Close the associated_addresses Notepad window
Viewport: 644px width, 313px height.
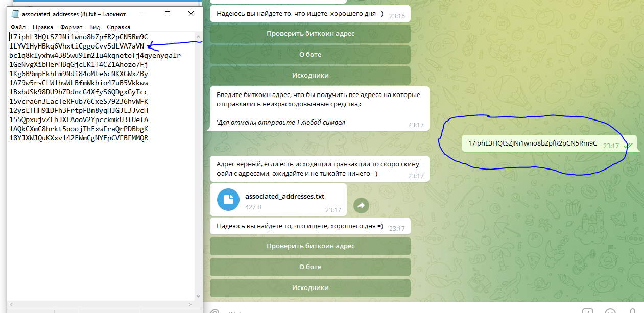tap(190, 14)
